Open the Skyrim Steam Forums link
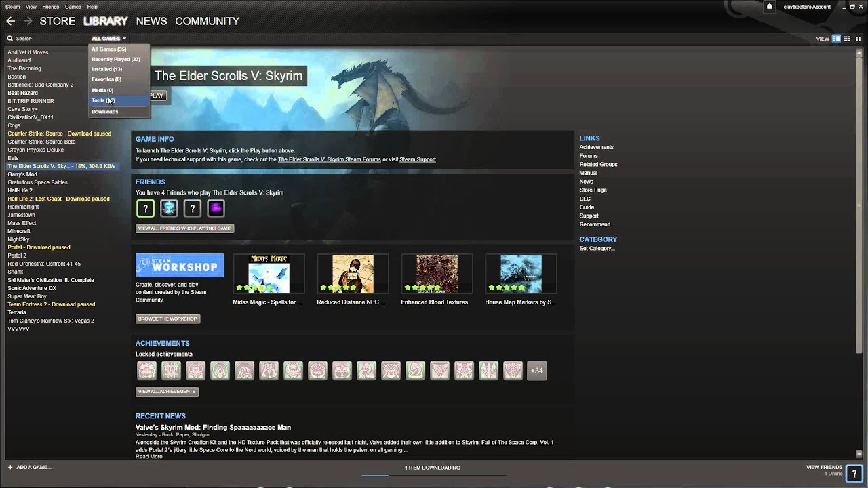This screenshot has height=488, width=868. point(330,159)
